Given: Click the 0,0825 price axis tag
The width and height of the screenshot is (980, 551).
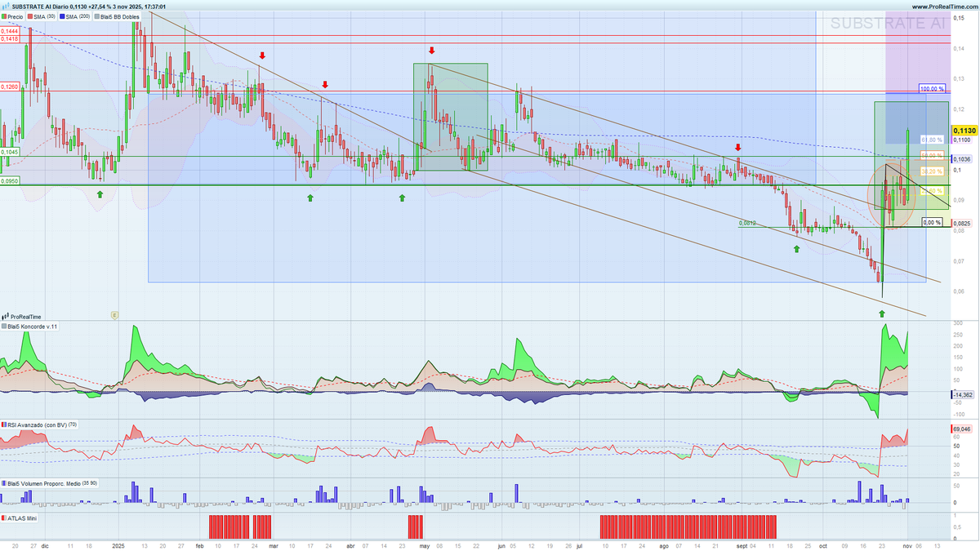Looking at the screenshot, I should pyautogui.click(x=962, y=223).
